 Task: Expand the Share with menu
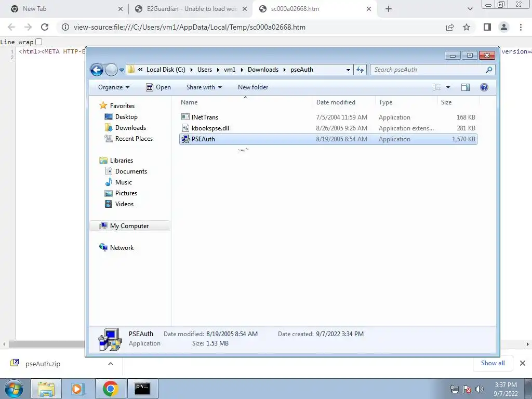(204, 87)
